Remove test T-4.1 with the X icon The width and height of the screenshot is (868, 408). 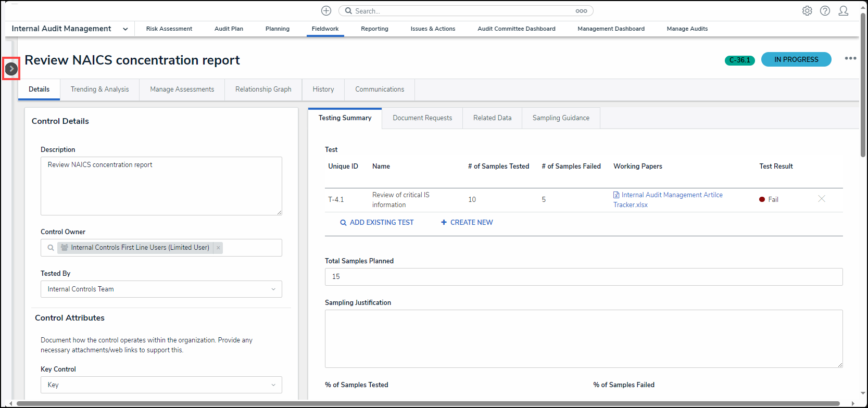(x=822, y=199)
